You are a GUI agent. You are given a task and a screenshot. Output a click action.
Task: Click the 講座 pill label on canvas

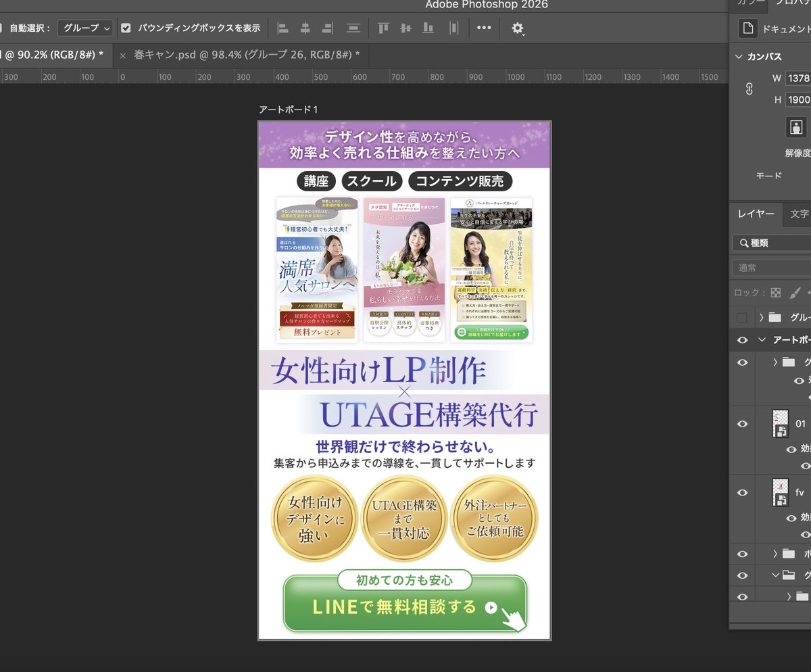click(x=316, y=181)
